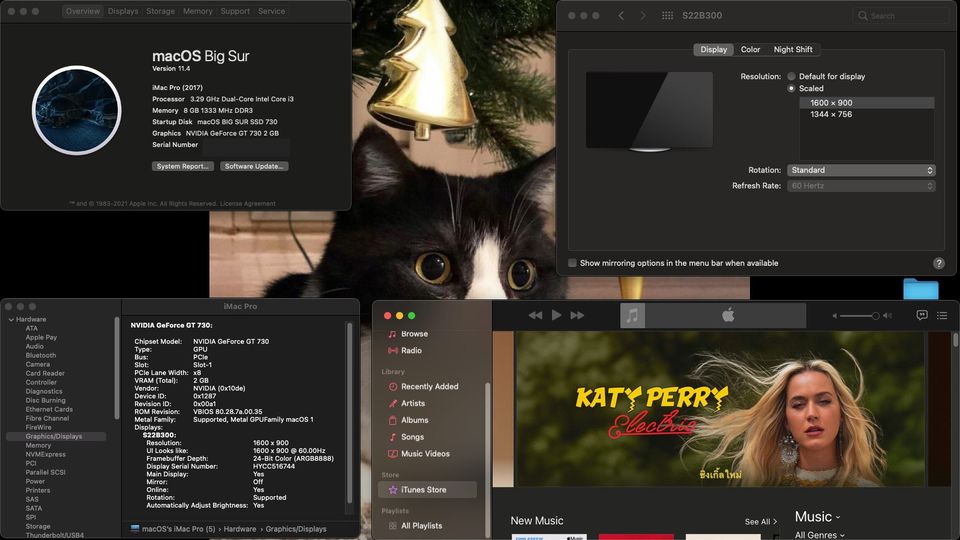Switch to Service tab in About This Mac

tap(271, 11)
